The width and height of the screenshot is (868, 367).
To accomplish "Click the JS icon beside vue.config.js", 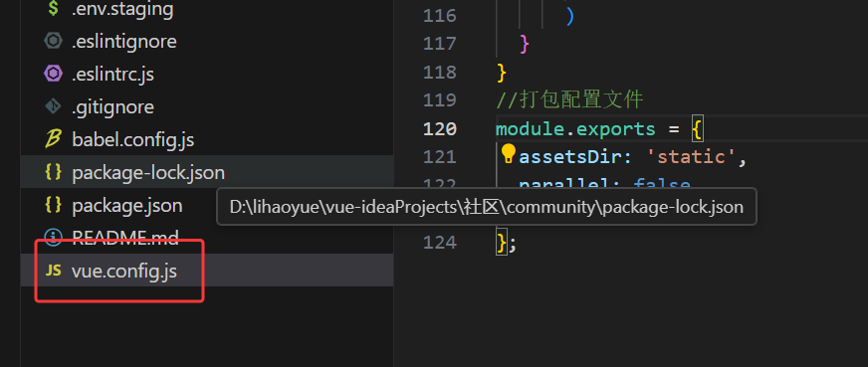I will point(53,271).
